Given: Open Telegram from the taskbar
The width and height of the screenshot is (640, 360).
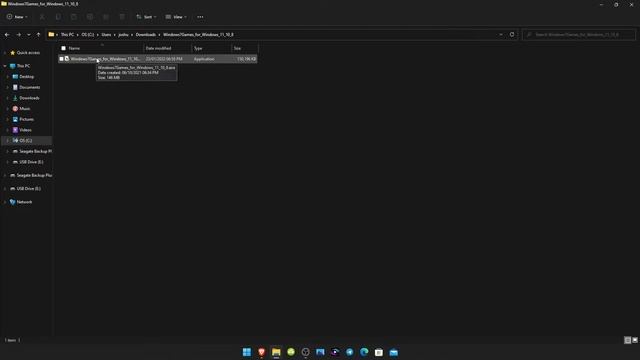Looking at the screenshot, I should [x=349, y=352].
